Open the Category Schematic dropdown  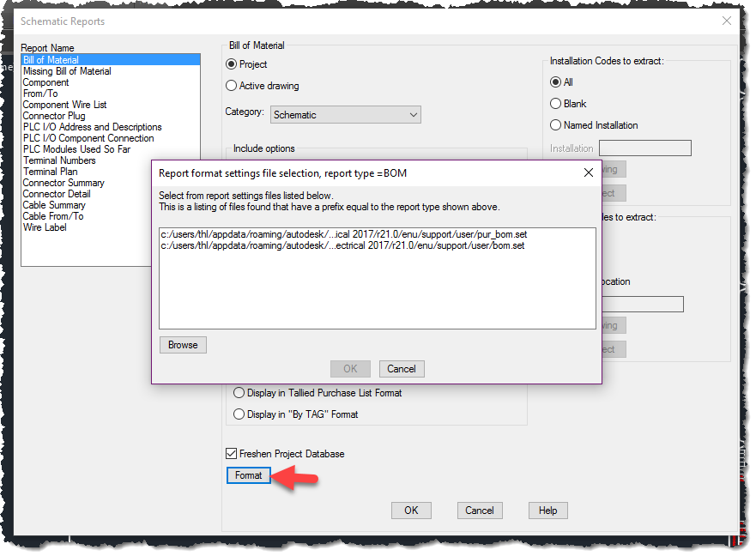pyautogui.click(x=345, y=115)
